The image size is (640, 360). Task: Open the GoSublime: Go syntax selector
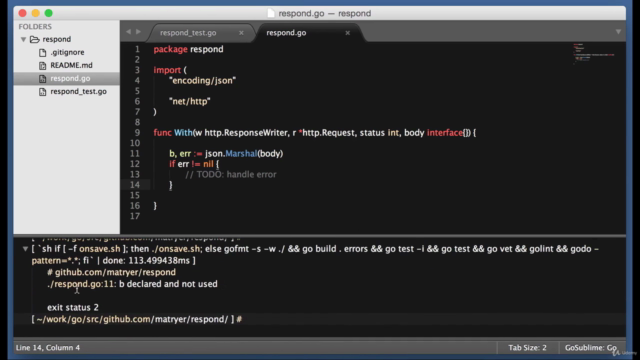tap(591, 348)
